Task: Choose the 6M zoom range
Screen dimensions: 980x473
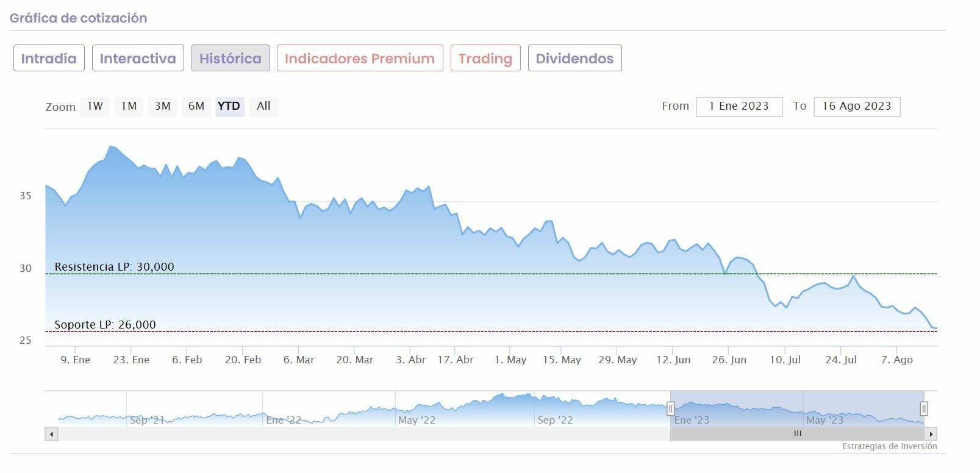Action: 196,106
